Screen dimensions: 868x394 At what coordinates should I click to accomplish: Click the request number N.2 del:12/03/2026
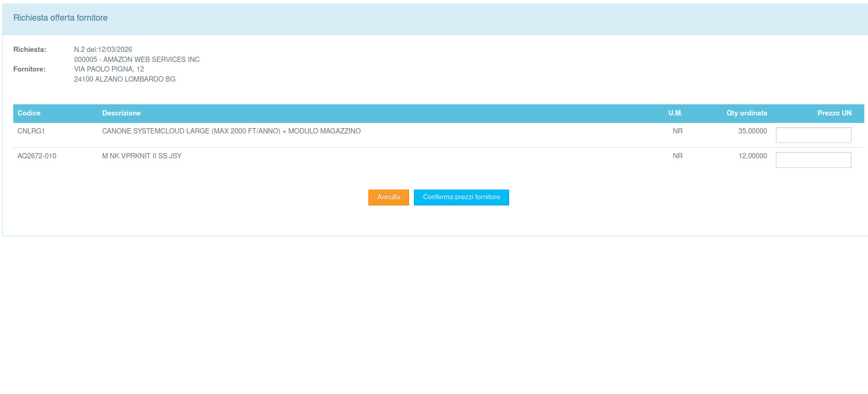103,50
